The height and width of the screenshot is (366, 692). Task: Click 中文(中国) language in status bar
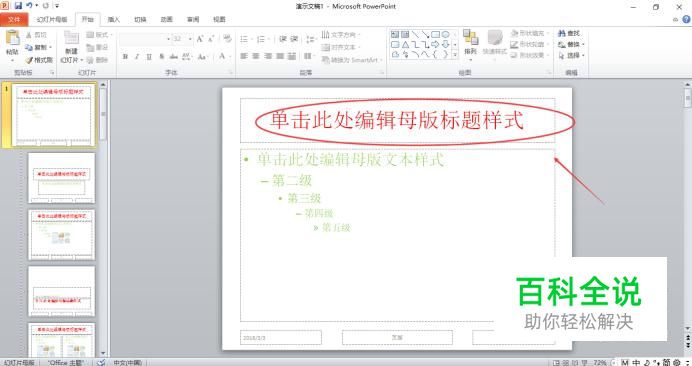[128, 362]
